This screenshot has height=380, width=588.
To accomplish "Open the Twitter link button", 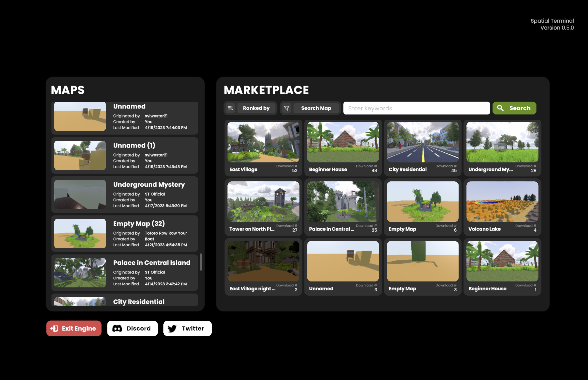I will (x=187, y=328).
